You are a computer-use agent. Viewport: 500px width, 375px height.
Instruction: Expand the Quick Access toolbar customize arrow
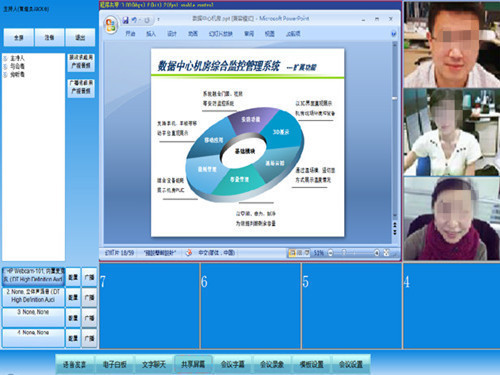[x=158, y=20]
